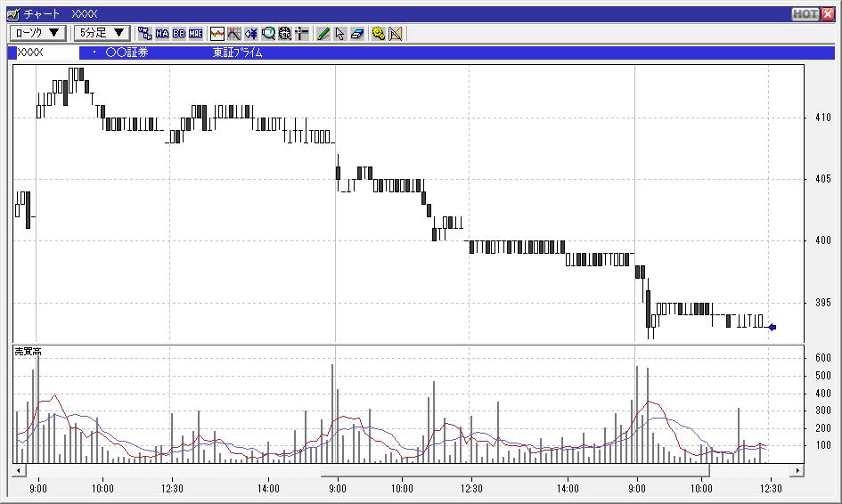Toggle the MAE envelope indicator
Screen dimensions: 842x504
tap(195, 34)
